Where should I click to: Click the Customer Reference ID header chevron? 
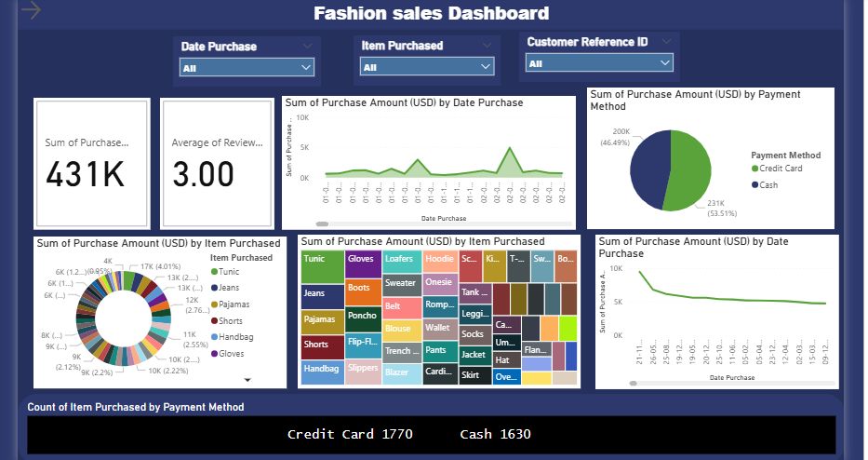(667, 42)
